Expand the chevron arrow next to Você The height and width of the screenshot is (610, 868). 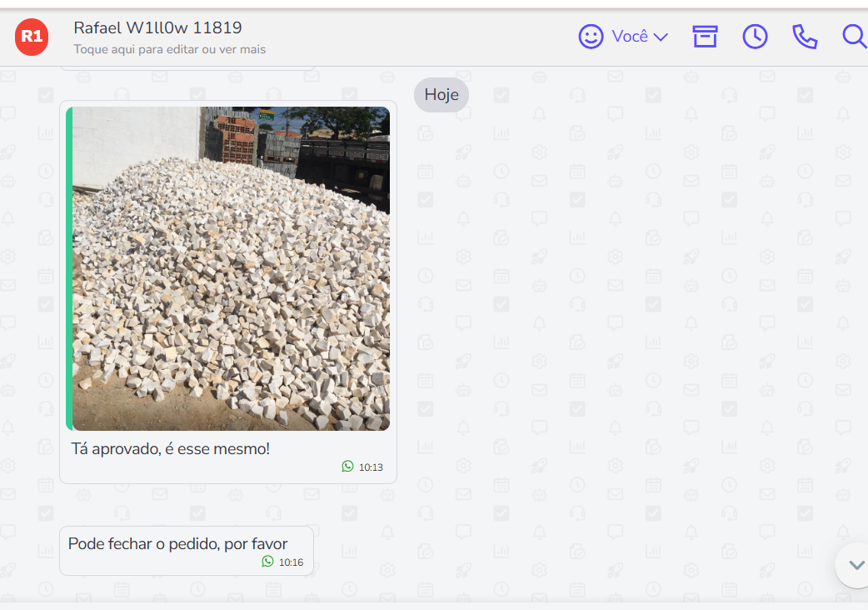coord(661,37)
